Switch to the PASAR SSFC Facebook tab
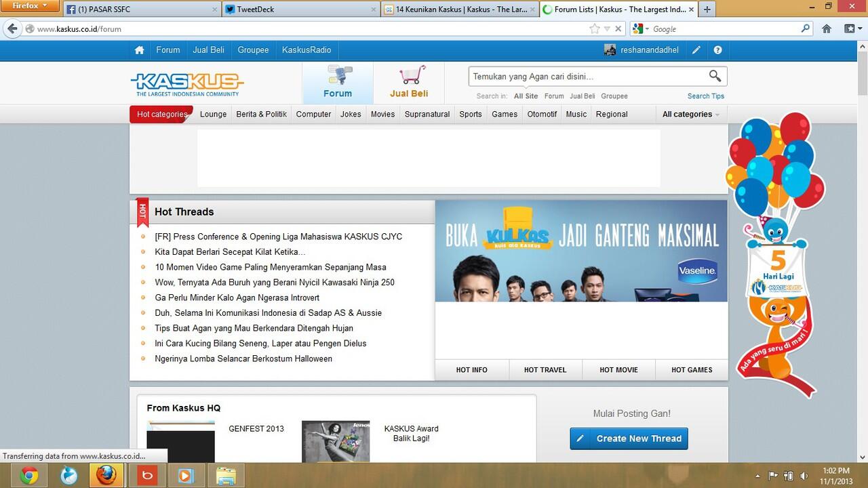Viewport: 868px width, 488px height. point(143,9)
